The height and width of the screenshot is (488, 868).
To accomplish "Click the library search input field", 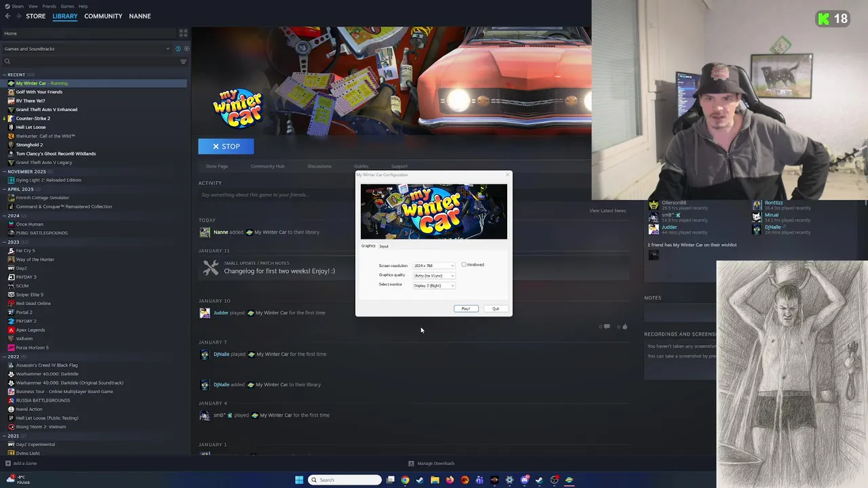I will 94,62.
